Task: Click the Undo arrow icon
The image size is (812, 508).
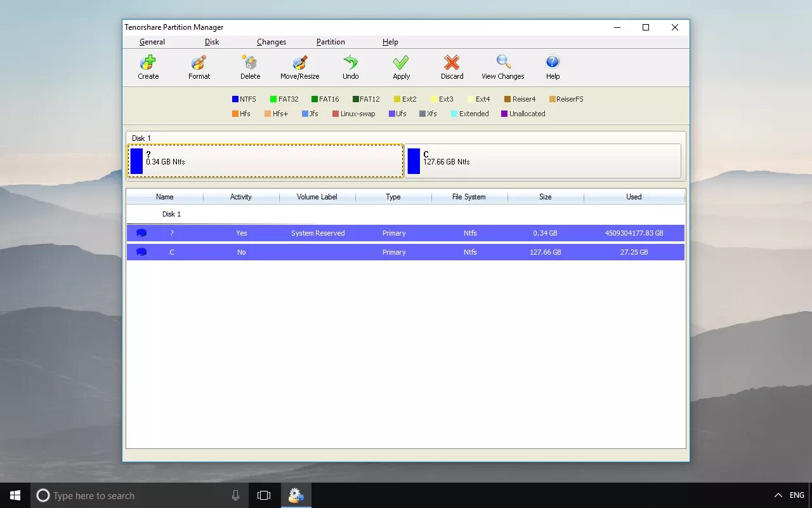Action: pyautogui.click(x=350, y=62)
